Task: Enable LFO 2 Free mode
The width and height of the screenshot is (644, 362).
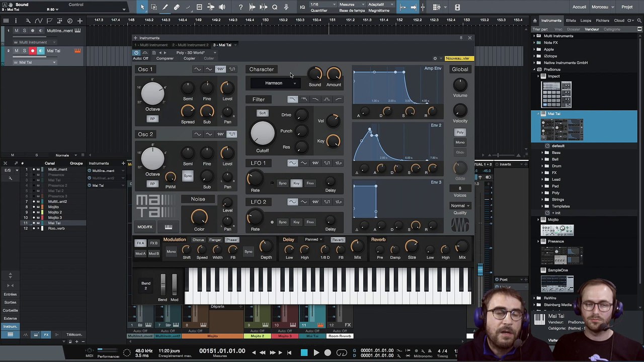Action: click(x=310, y=222)
